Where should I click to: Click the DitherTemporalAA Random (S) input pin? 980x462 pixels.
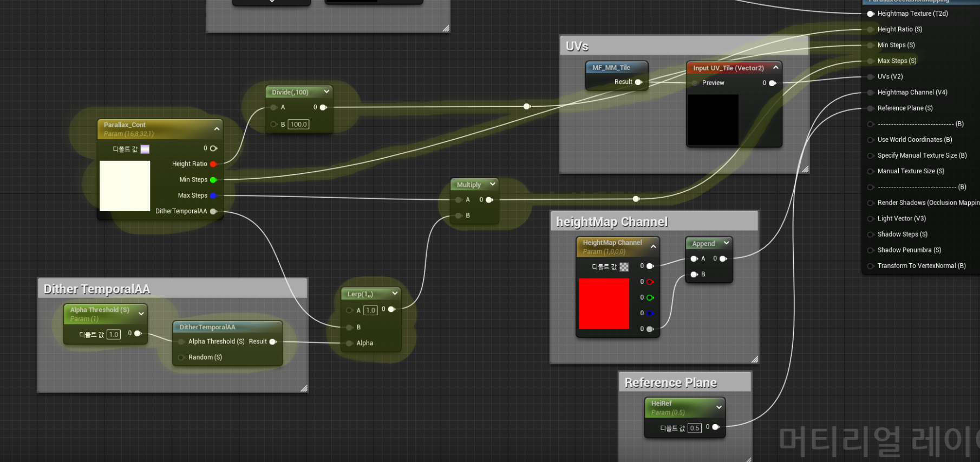pos(181,357)
